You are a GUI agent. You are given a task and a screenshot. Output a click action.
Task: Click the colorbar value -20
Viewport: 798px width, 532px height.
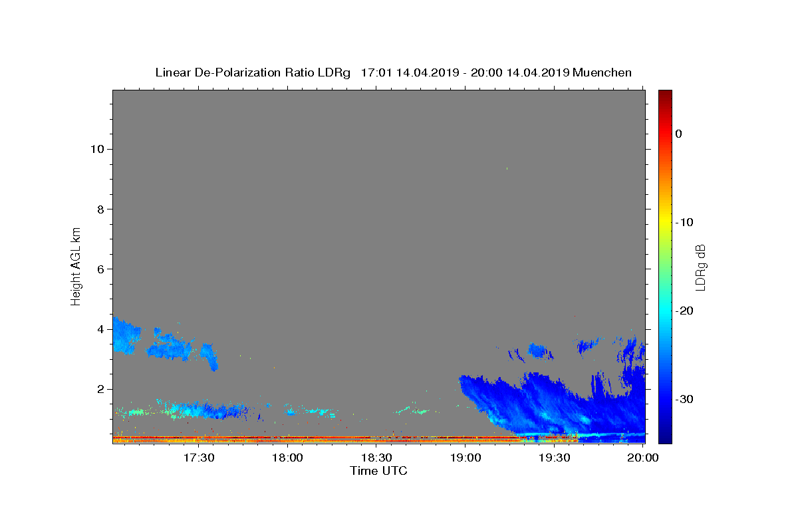(x=684, y=311)
